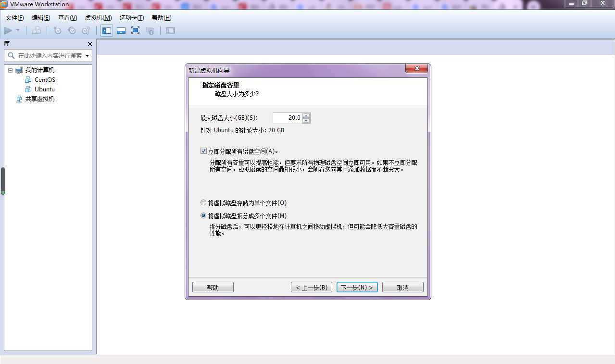Click the console view toolbar icon

(x=170, y=30)
